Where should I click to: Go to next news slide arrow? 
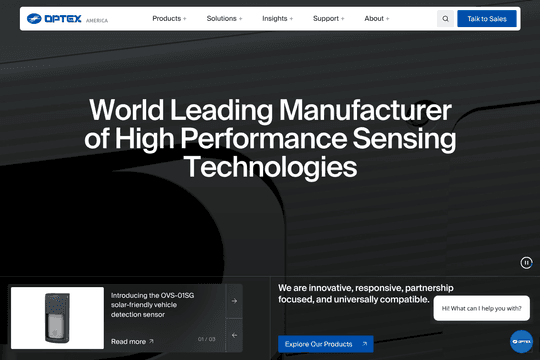[x=234, y=301]
